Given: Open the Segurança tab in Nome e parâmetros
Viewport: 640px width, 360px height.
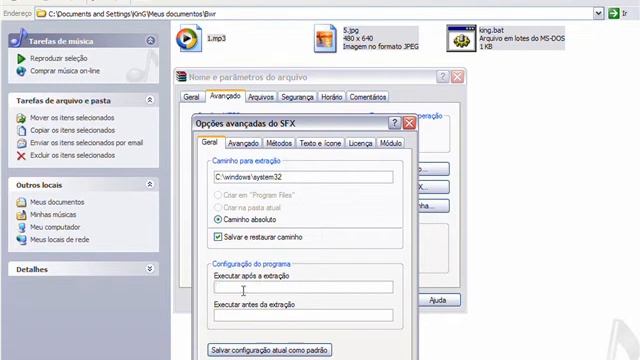Looking at the screenshot, I should pyautogui.click(x=298, y=97).
